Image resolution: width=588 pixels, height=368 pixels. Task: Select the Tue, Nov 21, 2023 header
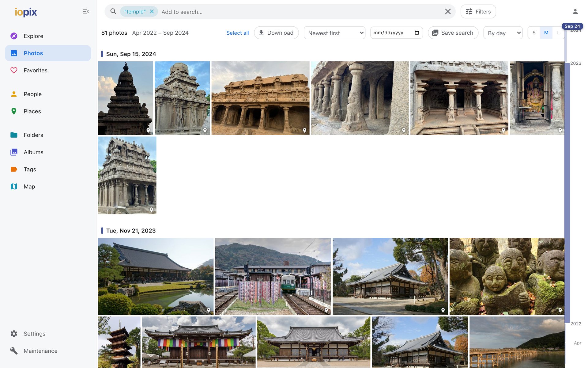point(131,231)
